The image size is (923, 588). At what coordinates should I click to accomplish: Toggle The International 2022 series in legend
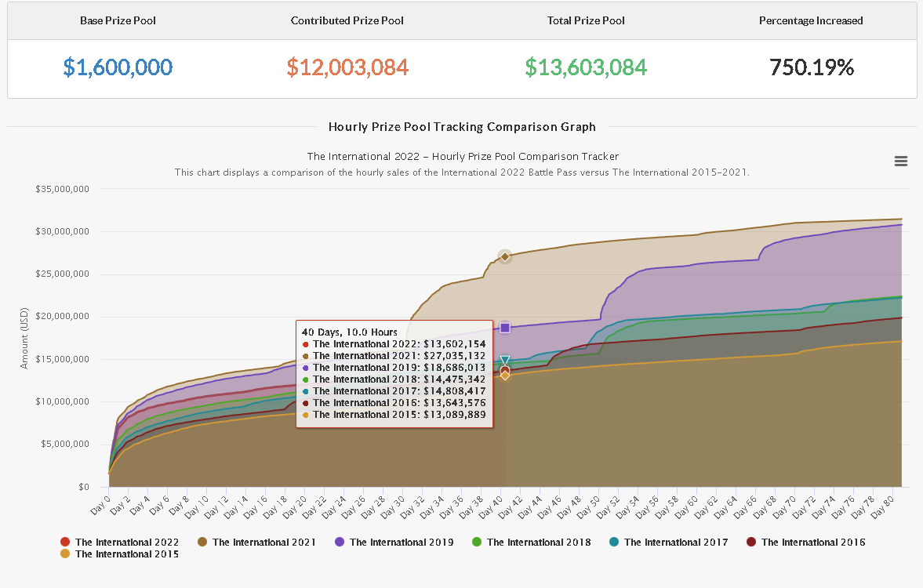point(119,542)
